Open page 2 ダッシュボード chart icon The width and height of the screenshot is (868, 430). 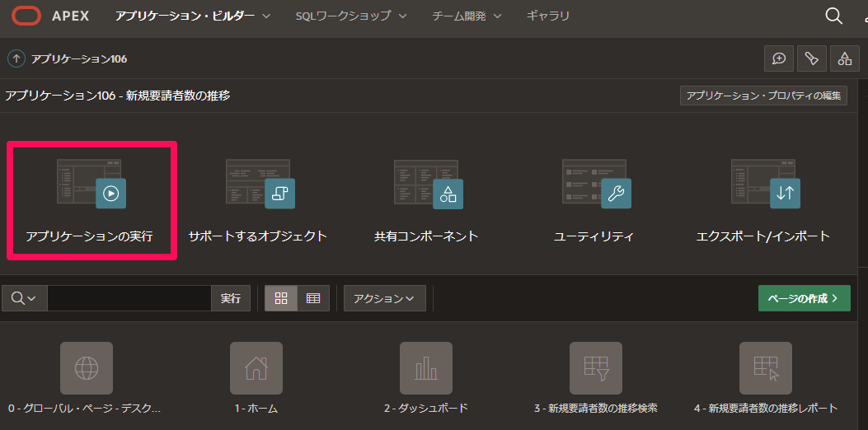[x=426, y=368]
